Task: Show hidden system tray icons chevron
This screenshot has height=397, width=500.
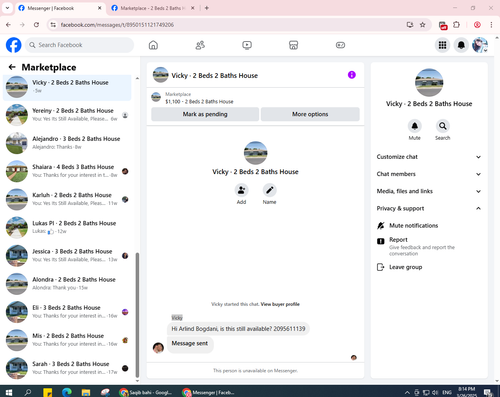Action: [x=407, y=393]
